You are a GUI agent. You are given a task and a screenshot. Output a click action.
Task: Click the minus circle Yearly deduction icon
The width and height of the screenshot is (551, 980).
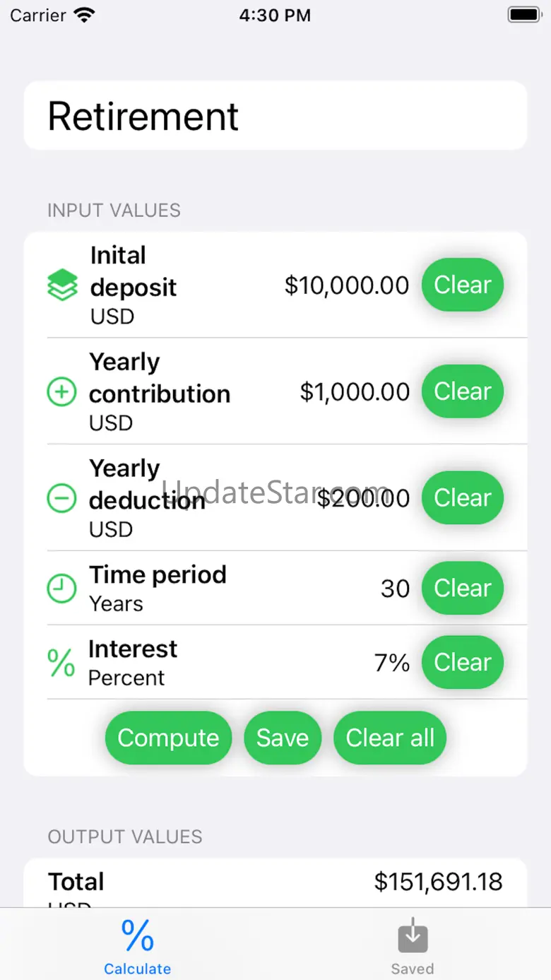pos(61,499)
